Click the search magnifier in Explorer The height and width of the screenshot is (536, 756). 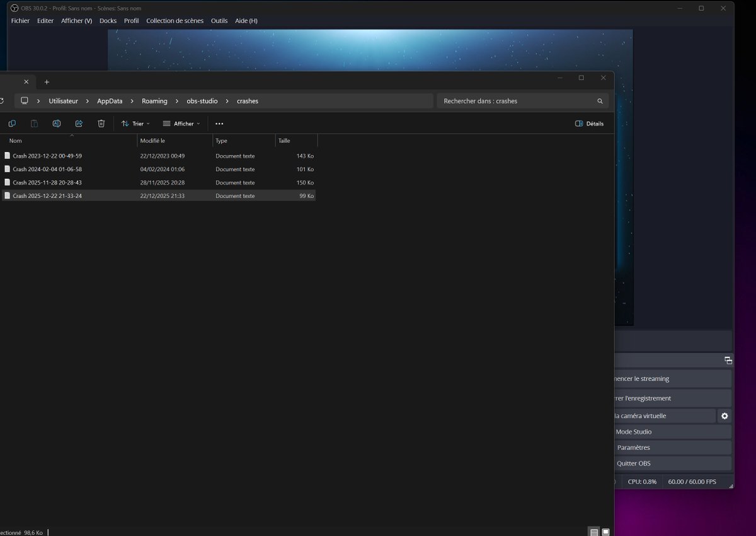coord(600,101)
